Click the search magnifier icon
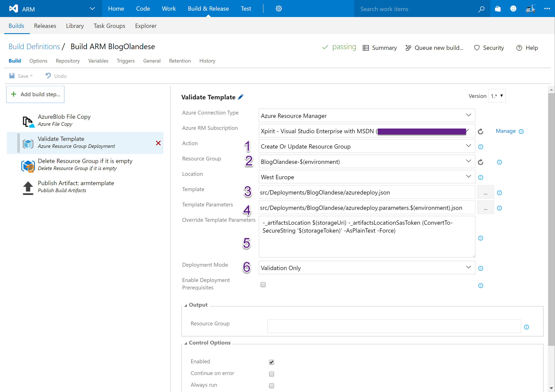Image resolution: width=555 pixels, height=392 pixels. (481, 9)
